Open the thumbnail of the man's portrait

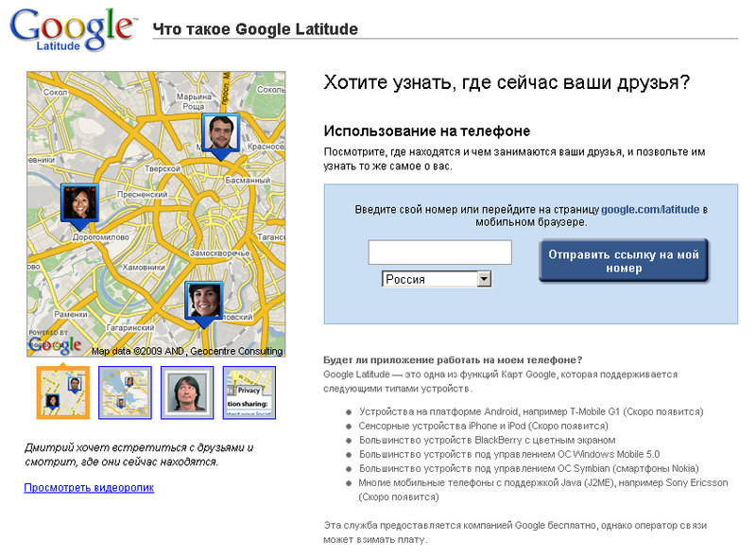[187, 392]
